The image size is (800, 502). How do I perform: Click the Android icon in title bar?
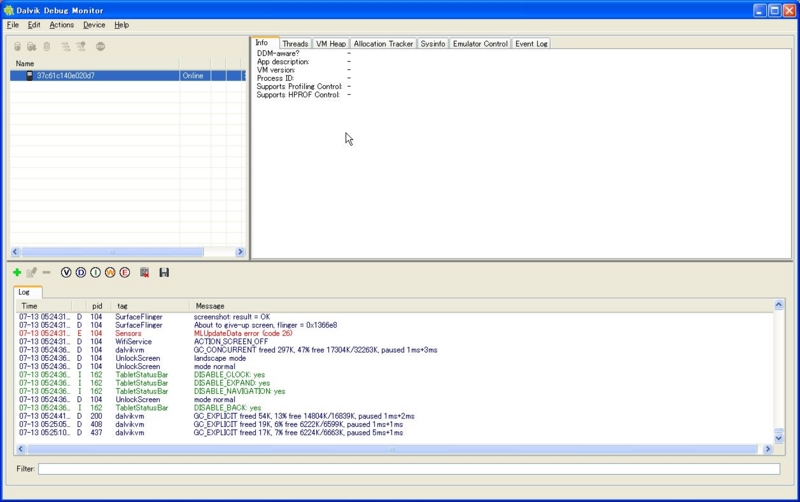pos(8,10)
